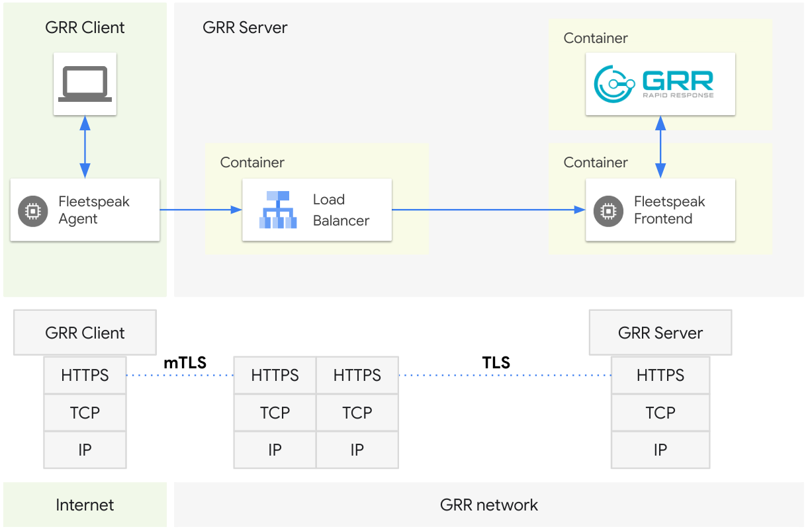Image resolution: width=812 pixels, height=531 pixels.
Task: Click the Fleetspeak Frontend chip icon
Action: click(x=608, y=210)
